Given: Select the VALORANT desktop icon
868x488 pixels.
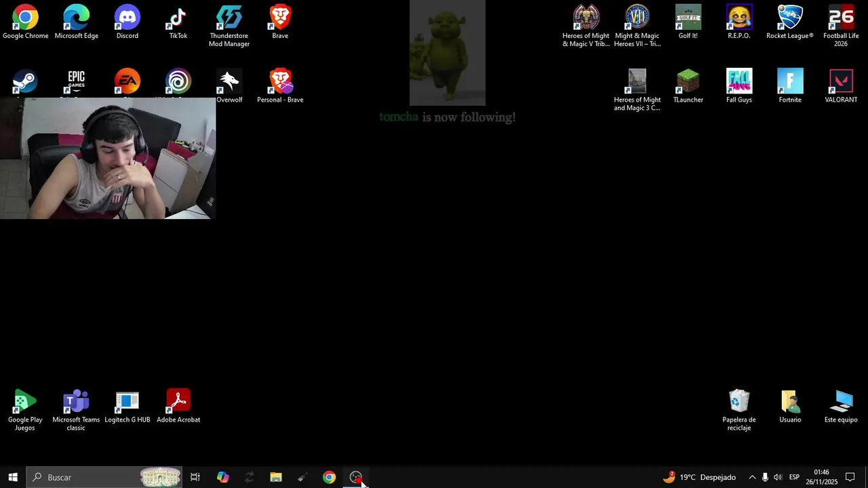Looking at the screenshot, I should point(840,86).
